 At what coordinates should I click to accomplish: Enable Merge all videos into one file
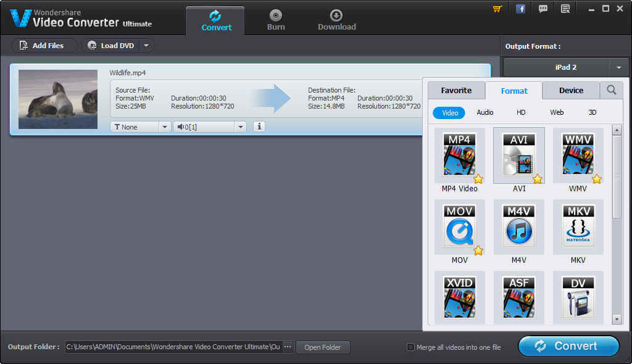410,347
